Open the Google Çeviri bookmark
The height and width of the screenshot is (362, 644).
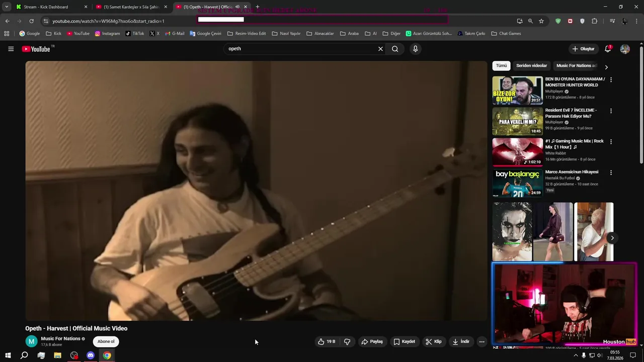pyautogui.click(x=205, y=34)
